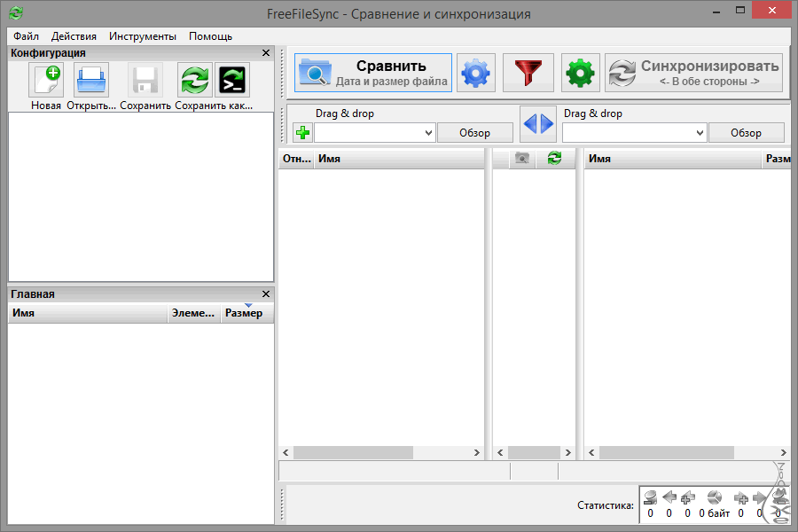Open comparison settings blue gear
This screenshot has height=532, width=798.
[476, 73]
